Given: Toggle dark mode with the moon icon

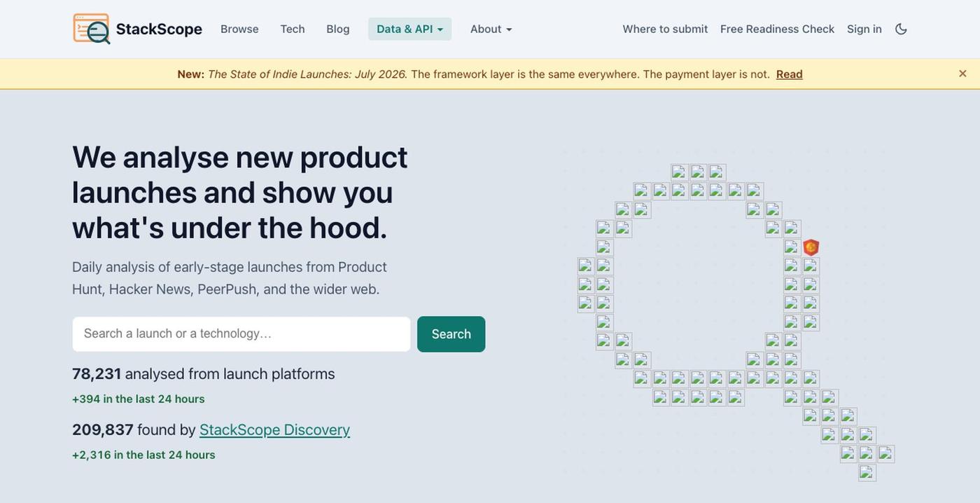Looking at the screenshot, I should coord(901,29).
